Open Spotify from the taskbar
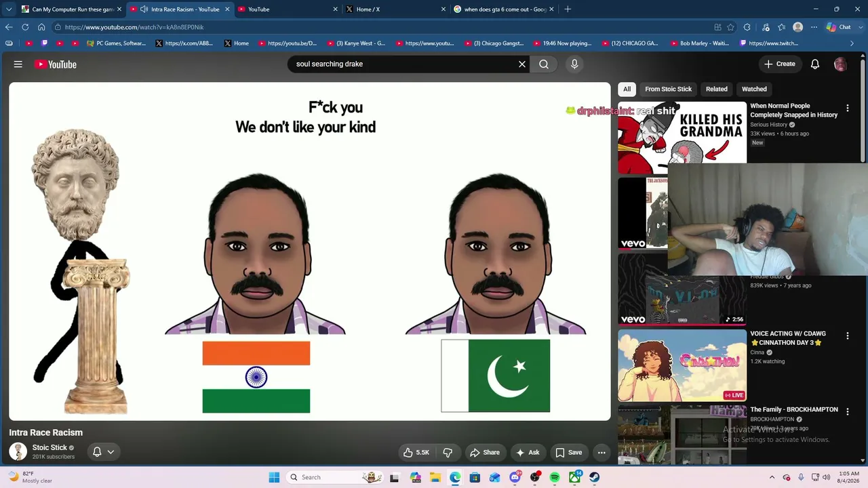868x488 pixels. click(555, 477)
